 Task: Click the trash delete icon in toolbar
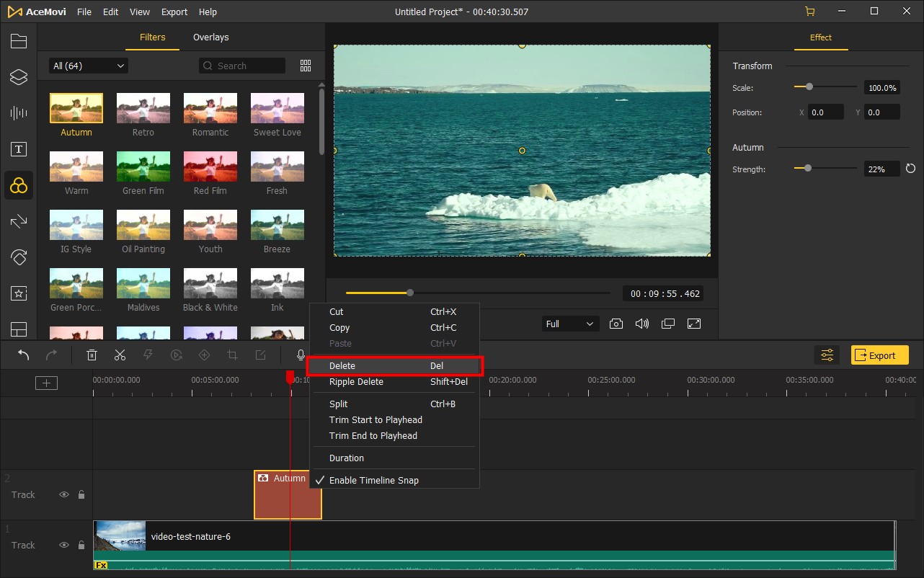pyautogui.click(x=92, y=355)
